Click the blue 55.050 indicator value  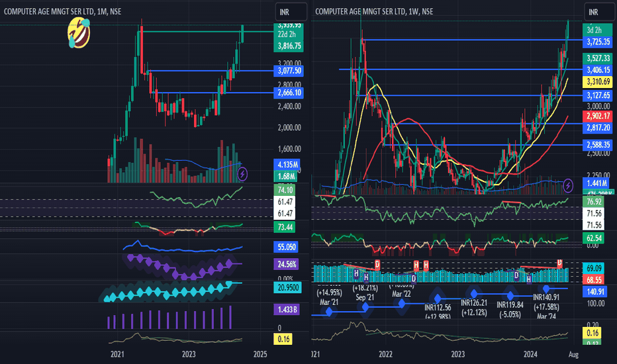coord(287,247)
